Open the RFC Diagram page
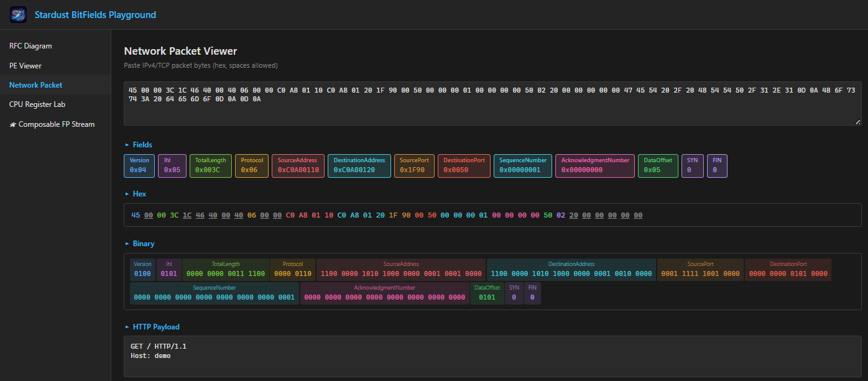 (30, 46)
